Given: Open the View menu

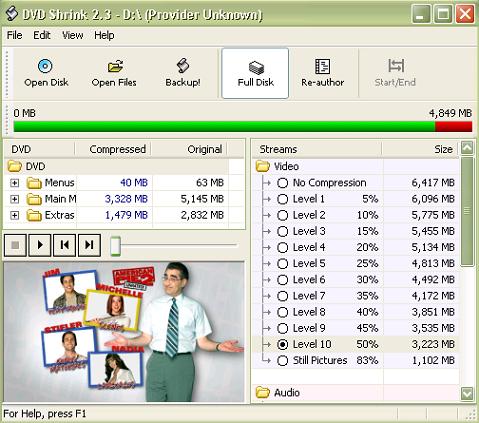Looking at the screenshot, I should 73,35.
